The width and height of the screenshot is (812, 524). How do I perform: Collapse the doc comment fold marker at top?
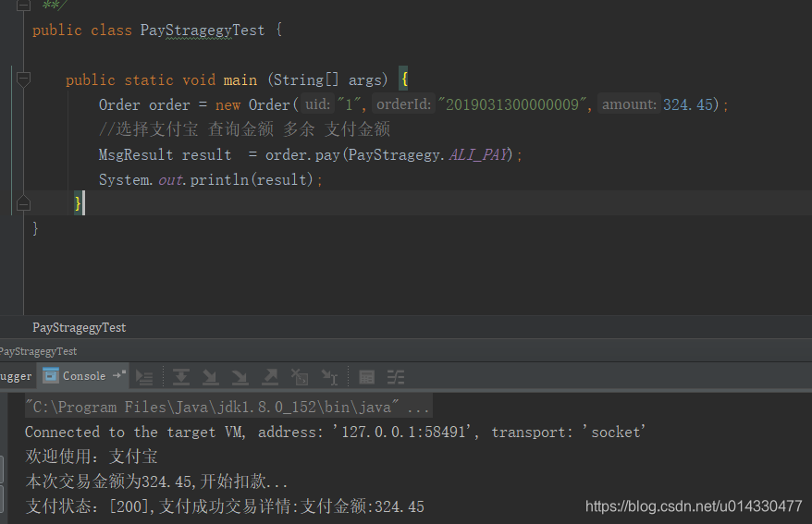[23, 6]
